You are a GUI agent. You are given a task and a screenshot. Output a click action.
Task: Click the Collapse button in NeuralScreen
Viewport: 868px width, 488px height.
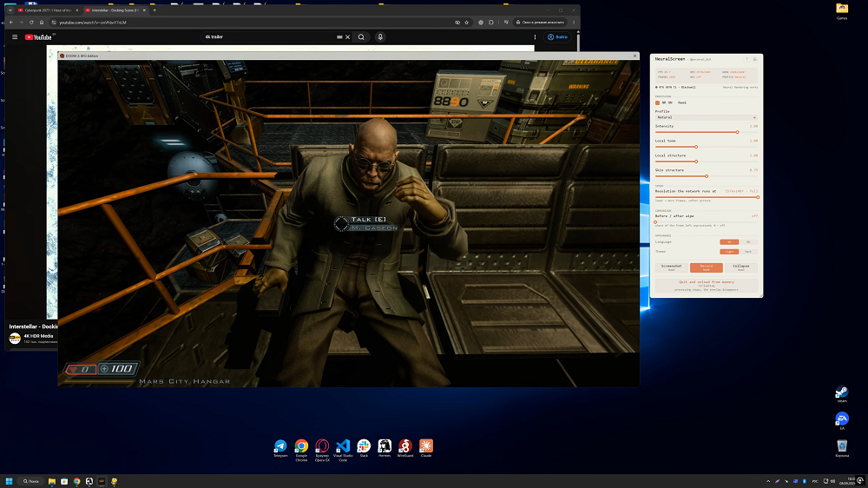point(741,267)
